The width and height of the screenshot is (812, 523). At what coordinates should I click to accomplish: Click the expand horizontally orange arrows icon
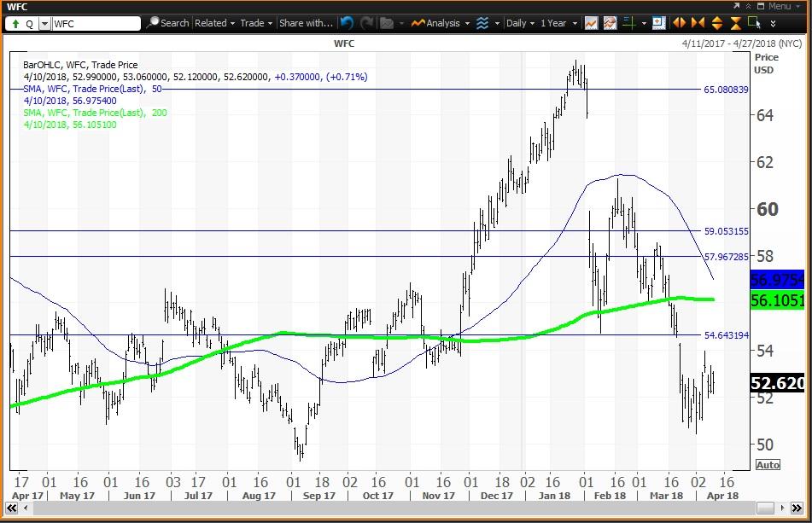679,23
